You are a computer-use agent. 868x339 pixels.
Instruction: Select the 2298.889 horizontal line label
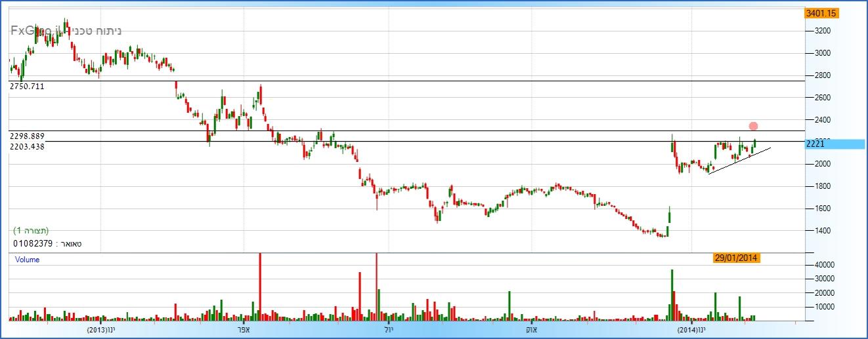[27, 136]
